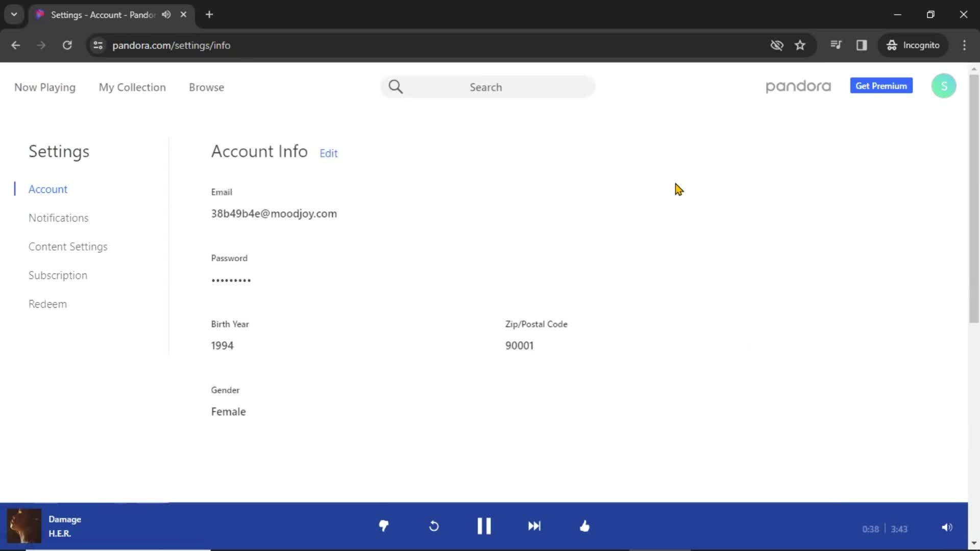Open the browser media controls icon
This screenshot has width=980, height=551.
[x=836, y=45]
